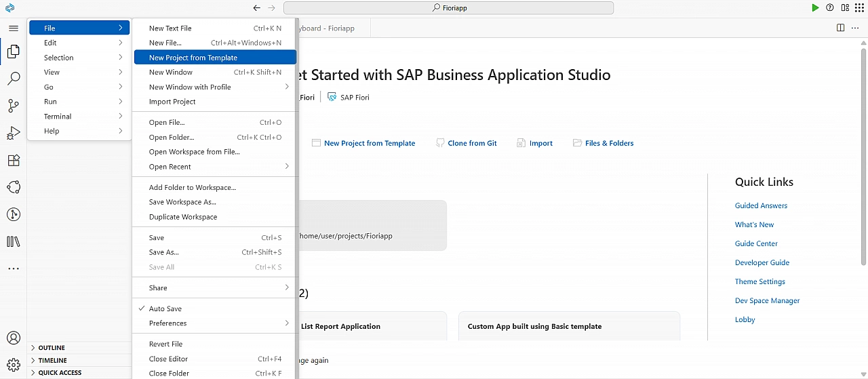
Task: Open the Guided Answers quick link
Action: point(761,205)
